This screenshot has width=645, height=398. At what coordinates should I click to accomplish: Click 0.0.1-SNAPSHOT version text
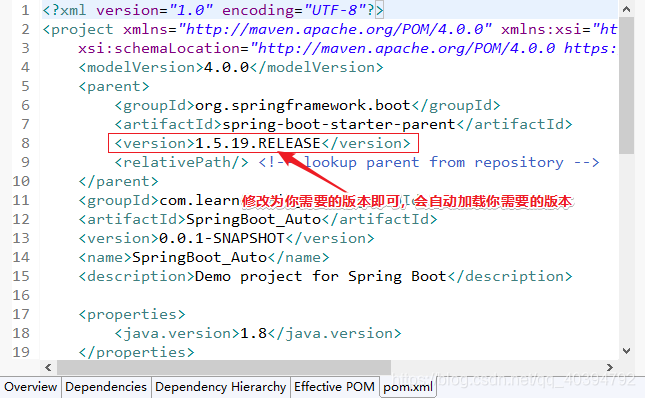pos(222,238)
